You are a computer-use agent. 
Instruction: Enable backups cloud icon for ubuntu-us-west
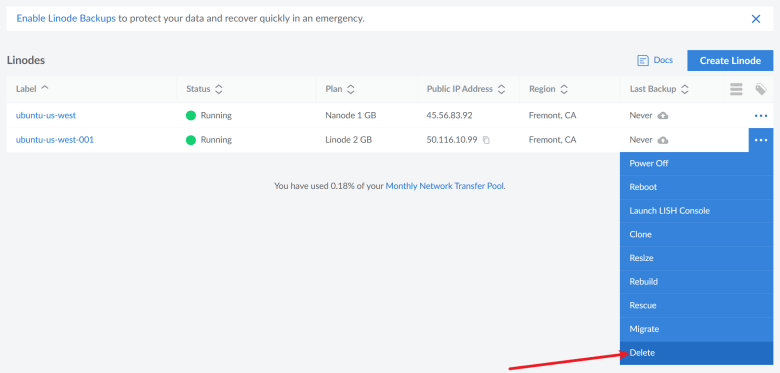pos(663,116)
